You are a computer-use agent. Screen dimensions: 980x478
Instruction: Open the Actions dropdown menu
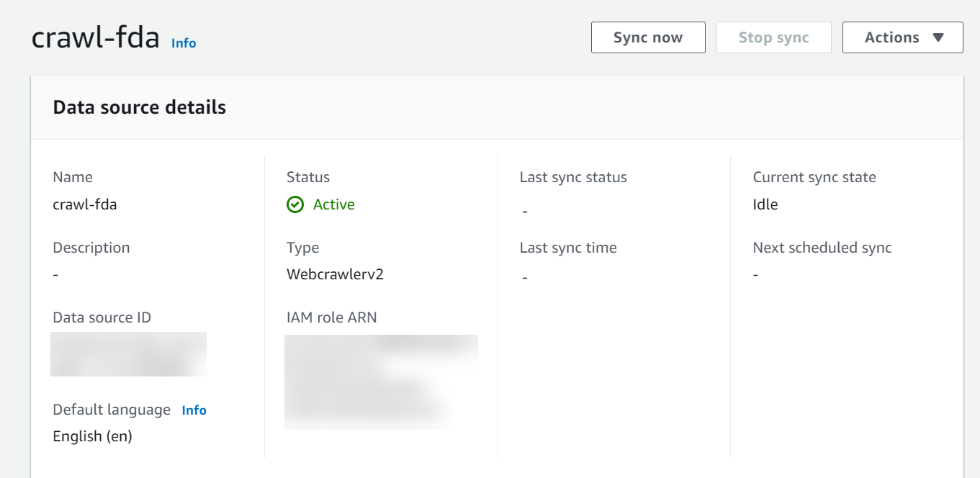tap(902, 37)
